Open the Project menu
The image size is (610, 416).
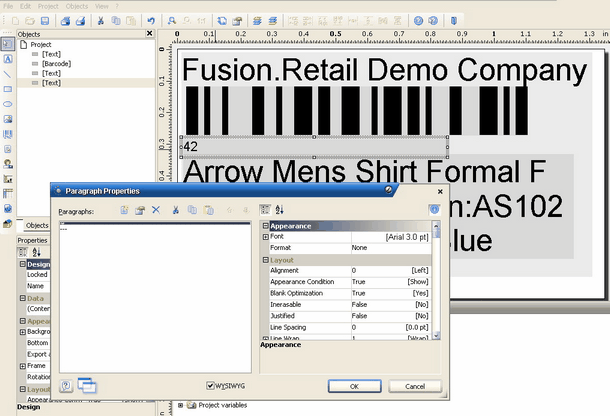click(x=48, y=6)
